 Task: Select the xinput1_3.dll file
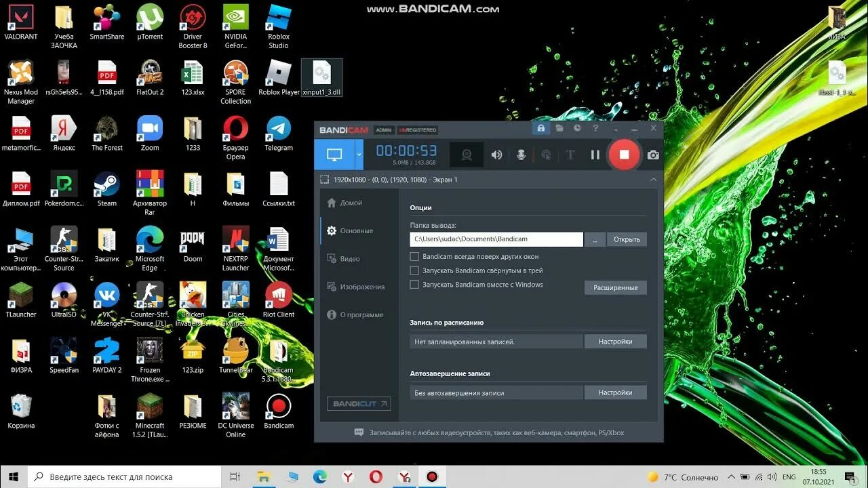click(x=321, y=77)
